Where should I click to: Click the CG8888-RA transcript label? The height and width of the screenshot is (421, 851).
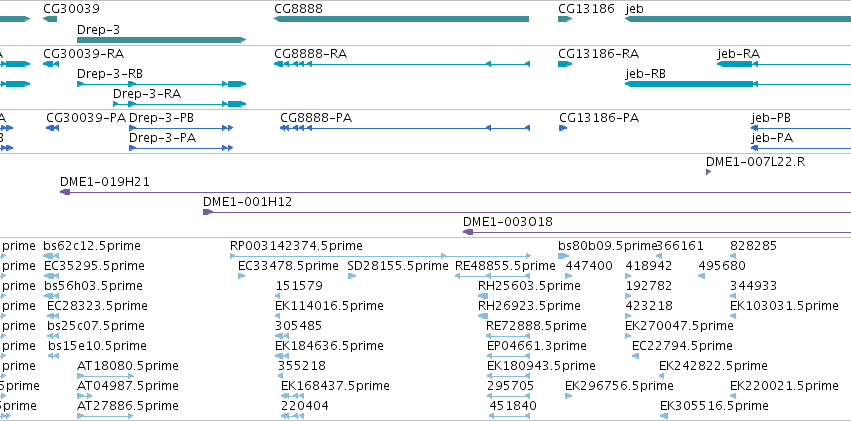[310, 53]
